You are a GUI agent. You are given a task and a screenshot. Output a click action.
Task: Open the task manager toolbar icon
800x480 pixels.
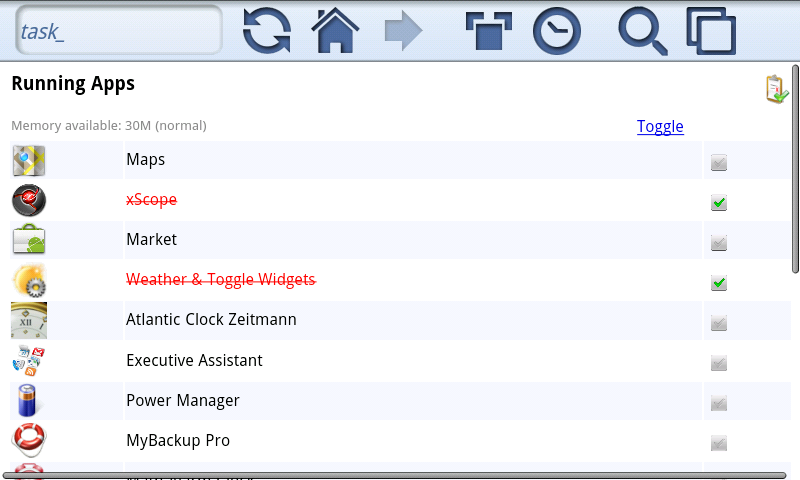tap(489, 31)
